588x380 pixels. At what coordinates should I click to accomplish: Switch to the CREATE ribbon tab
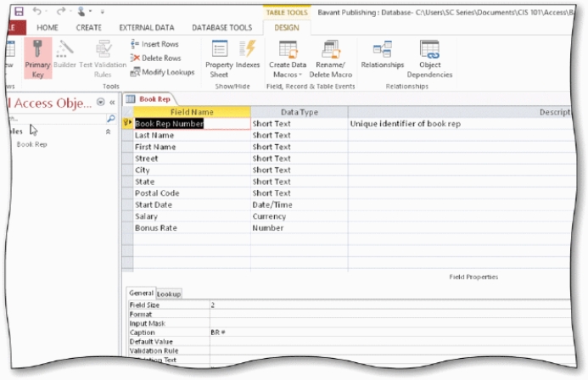89,28
